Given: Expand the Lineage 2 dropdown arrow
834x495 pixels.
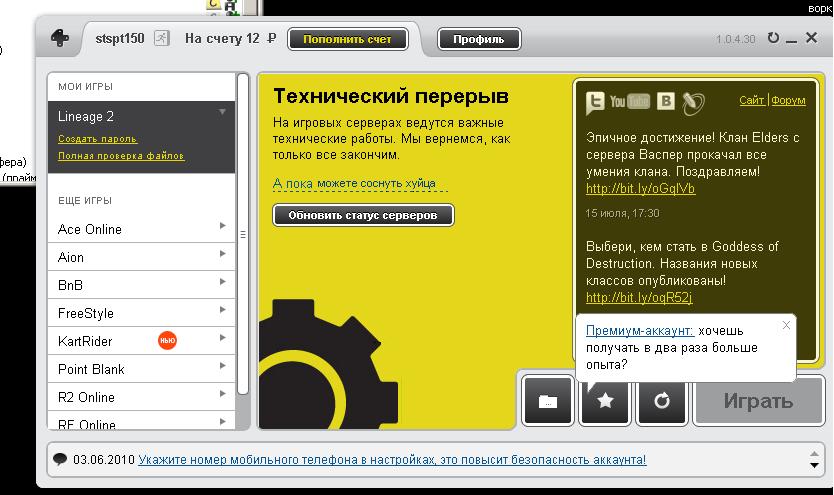Looking at the screenshot, I should pos(222,112).
